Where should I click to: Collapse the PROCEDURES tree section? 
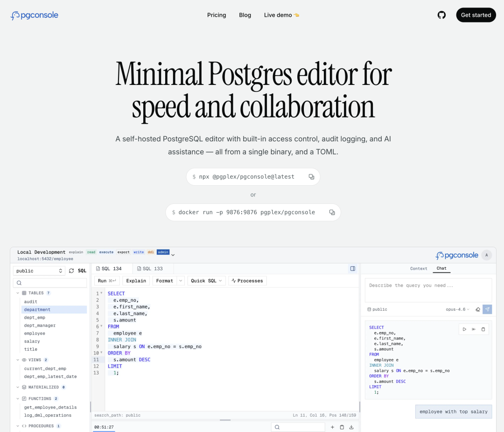coord(18,426)
